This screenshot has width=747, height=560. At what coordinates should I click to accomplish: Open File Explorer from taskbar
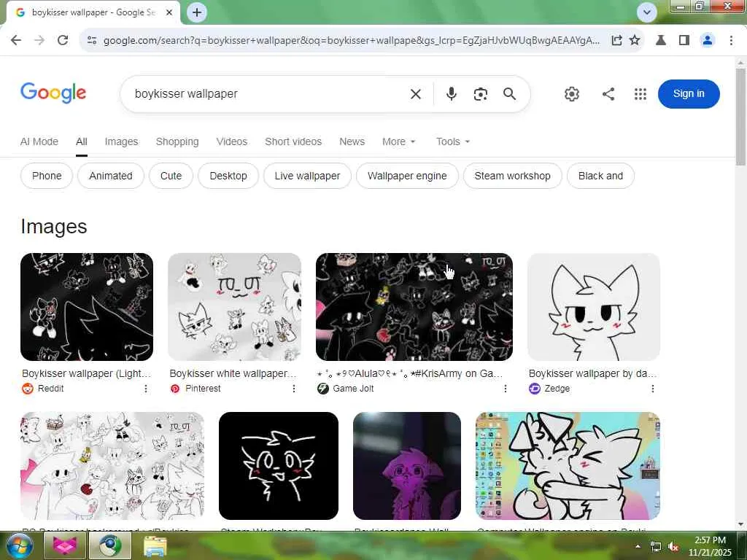[x=155, y=545]
